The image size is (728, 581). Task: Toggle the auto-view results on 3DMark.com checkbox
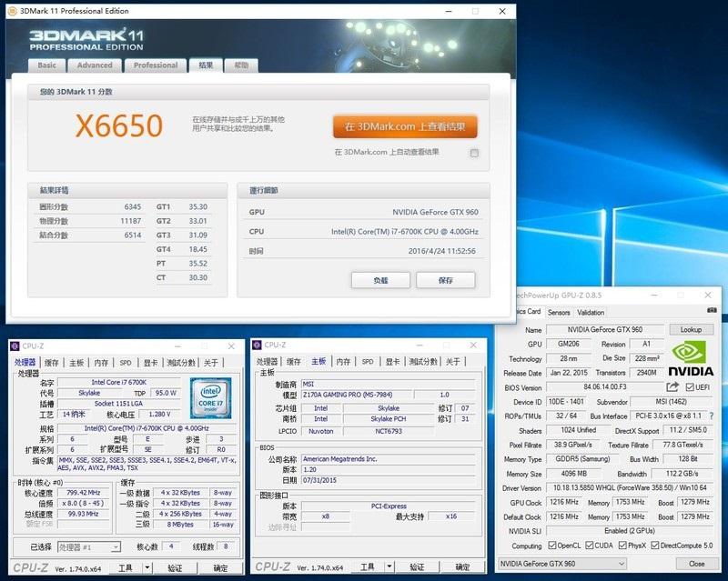point(474,153)
